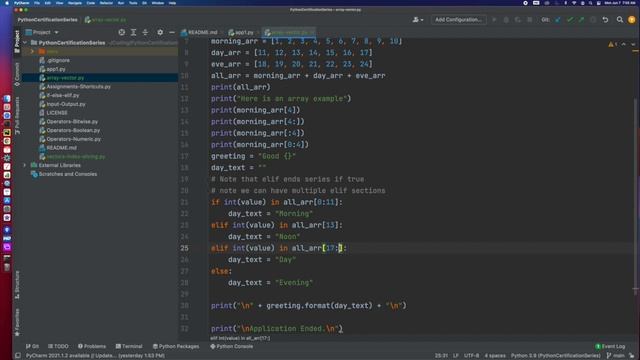Click the Git commit checkmark icon
Screen dimensions: 640x360
[x=570, y=20]
